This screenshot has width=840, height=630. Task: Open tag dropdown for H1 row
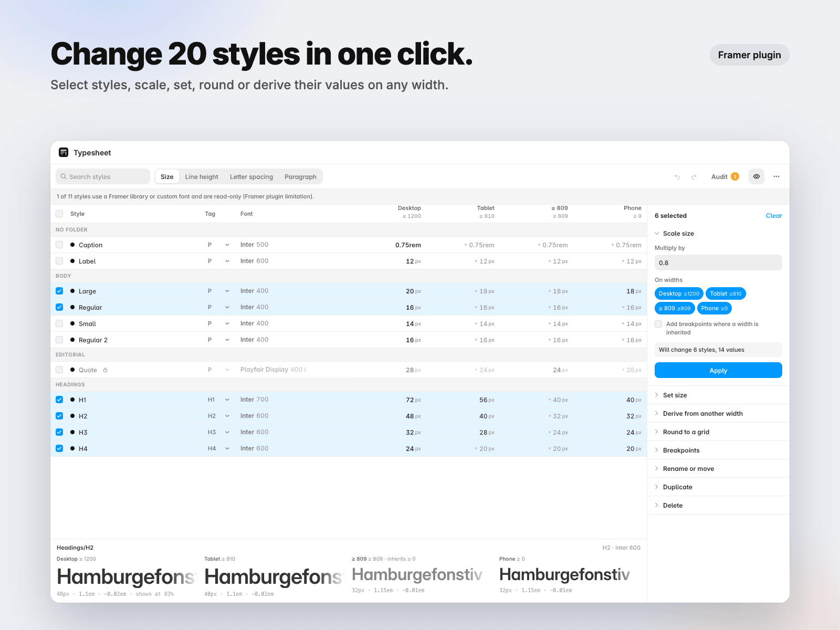(x=227, y=400)
